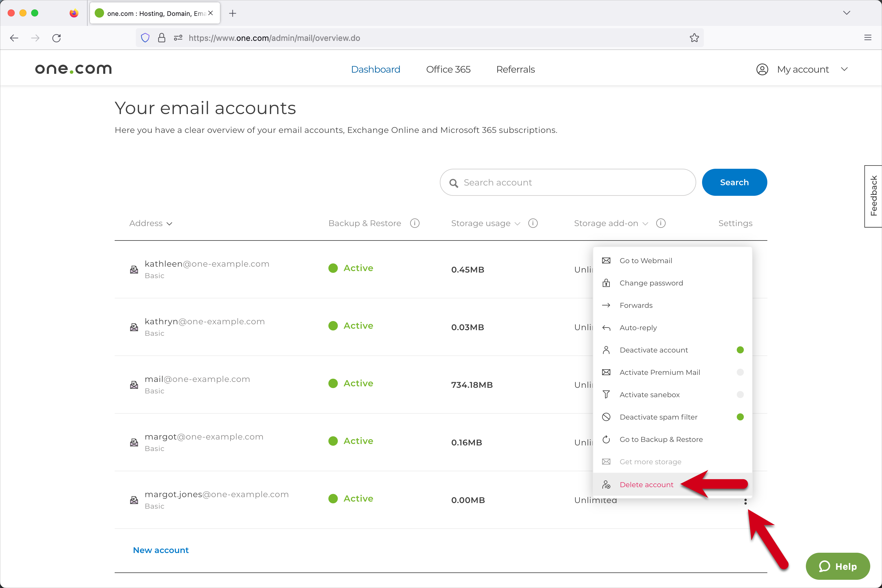The width and height of the screenshot is (882, 588).
Task: Open the Office 365 navigation tab
Action: pos(448,69)
